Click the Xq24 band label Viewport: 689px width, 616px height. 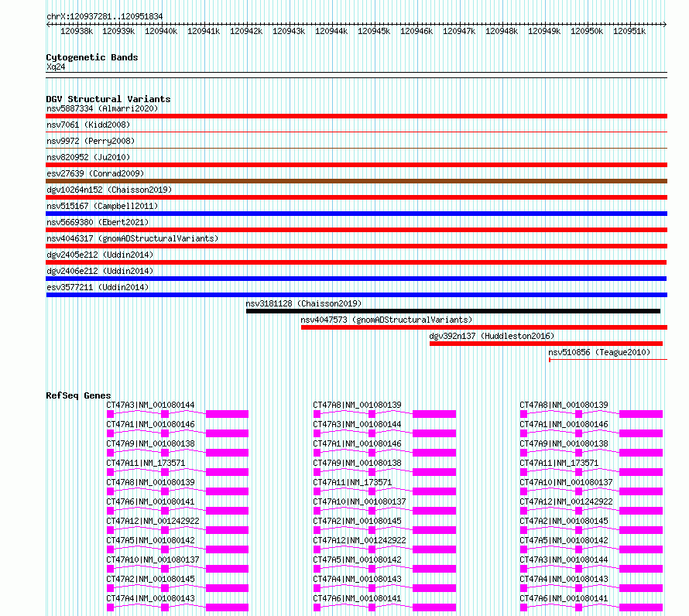56,67
